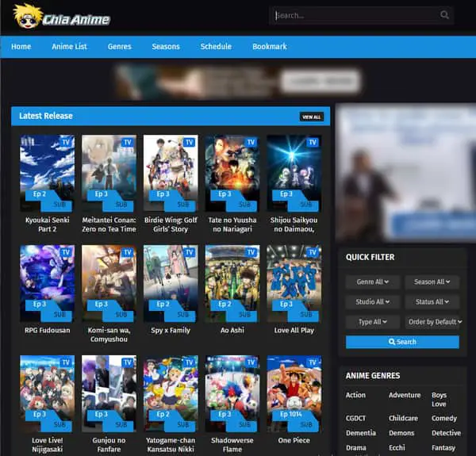The width and height of the screenshot is (476, 456).
Task: Focus the top Search input field
Action: 361,15
